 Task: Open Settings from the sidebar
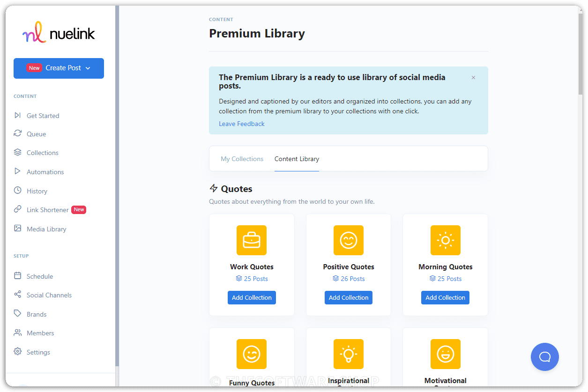click(x=38, y=352)
